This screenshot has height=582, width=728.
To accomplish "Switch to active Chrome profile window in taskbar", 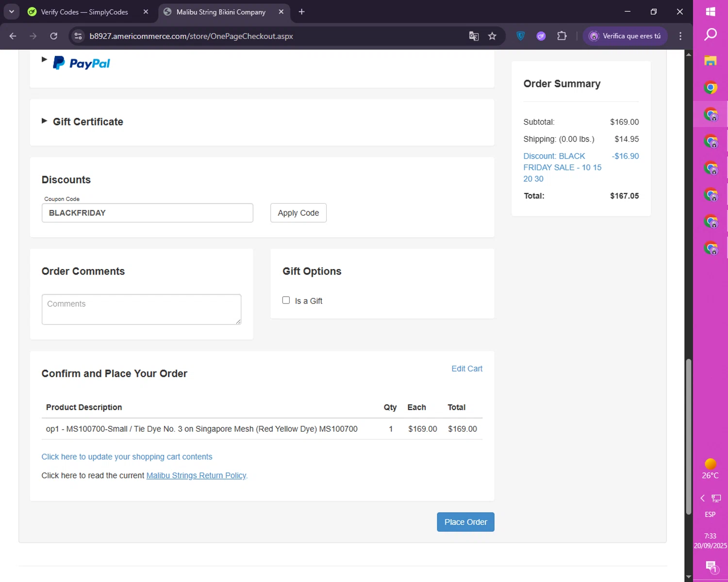I will coord(711,114).
